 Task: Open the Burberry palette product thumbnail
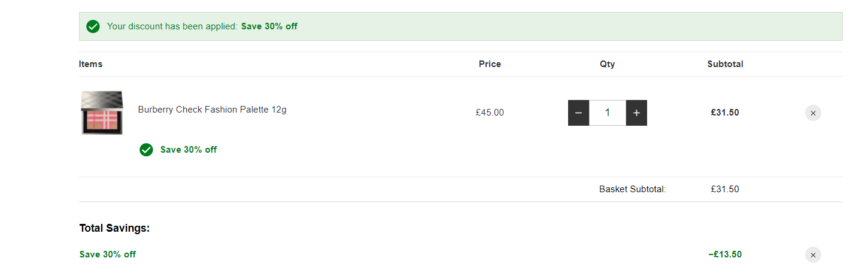tap(102, 113)
